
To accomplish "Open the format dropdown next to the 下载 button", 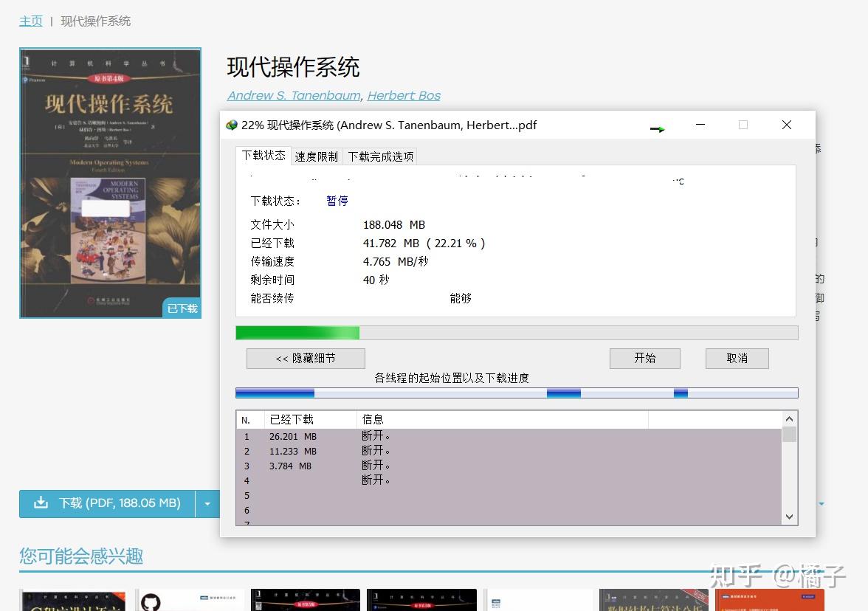I will click(x=207, y=503).
